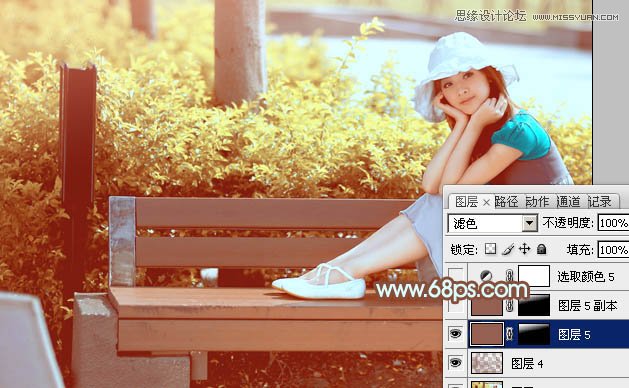The height and width of the screenshot is (388, 629).
Task: Toggle lock all padlock icon
Action: [x=542, y=249]
